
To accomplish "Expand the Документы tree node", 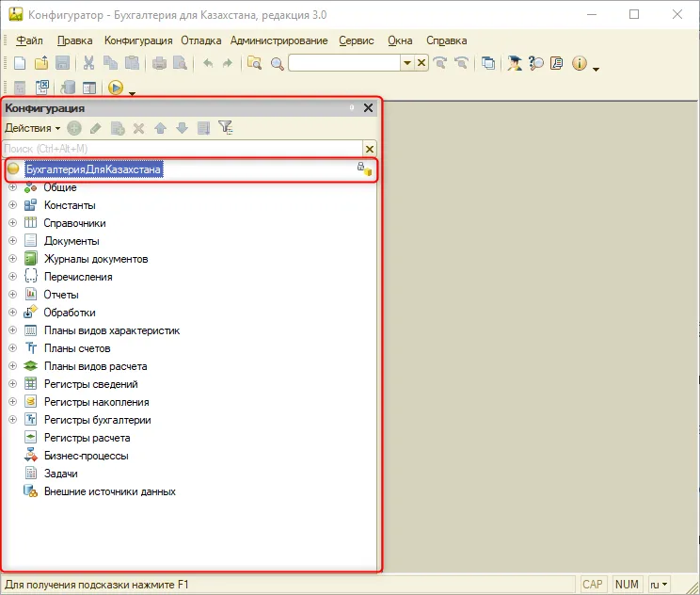I will [x=12, y=241].
